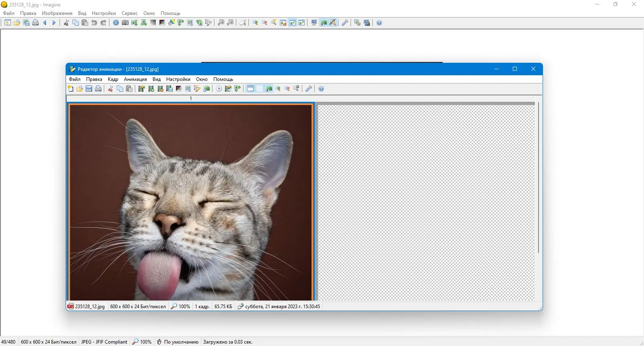Click the paste icon in the main toolbar
Image resolution: width=644 pixels, height=346 pixels.
click(x=85, y=23)
